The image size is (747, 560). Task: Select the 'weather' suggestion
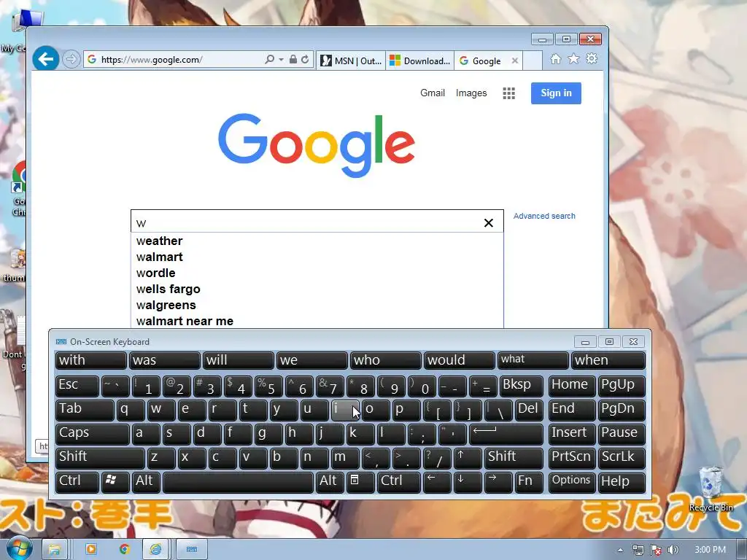click(x=317, y=241)
